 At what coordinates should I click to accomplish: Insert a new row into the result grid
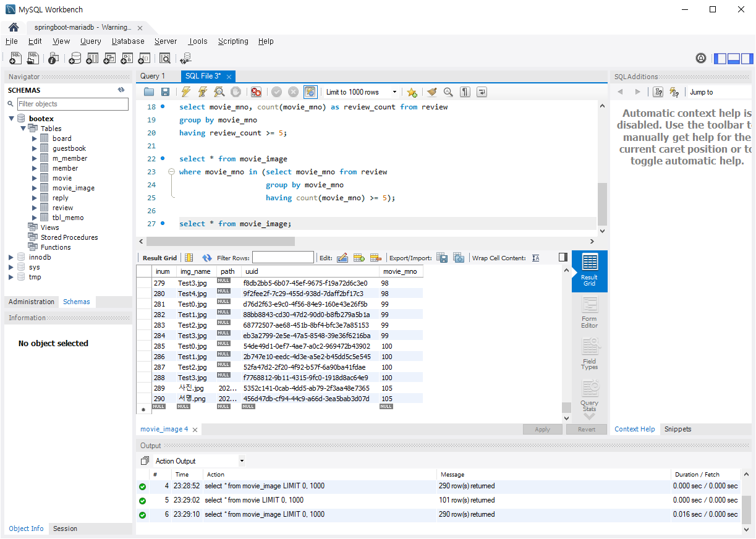(x=359, y=258)
